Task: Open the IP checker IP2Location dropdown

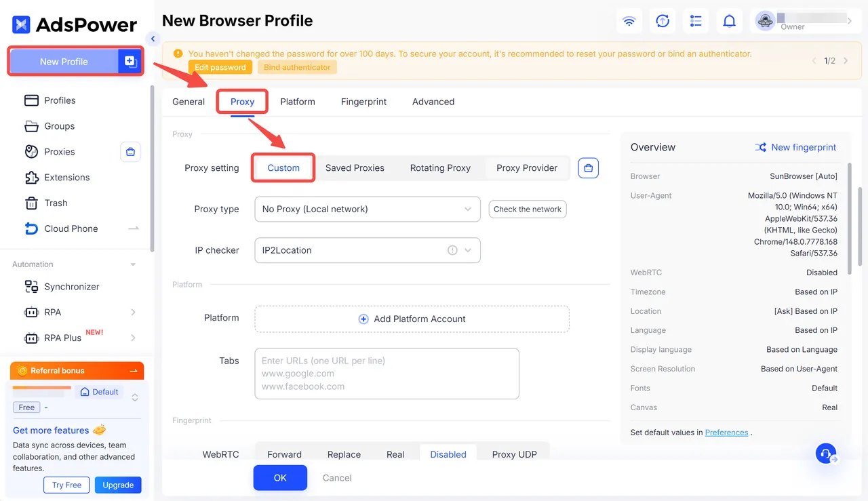Action: click(368, 250)
